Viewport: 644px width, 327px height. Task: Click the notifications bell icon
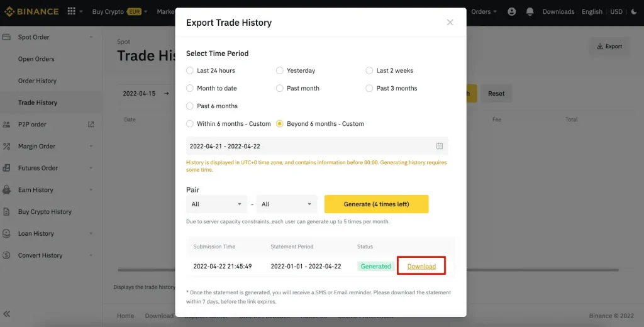point(530,11)
